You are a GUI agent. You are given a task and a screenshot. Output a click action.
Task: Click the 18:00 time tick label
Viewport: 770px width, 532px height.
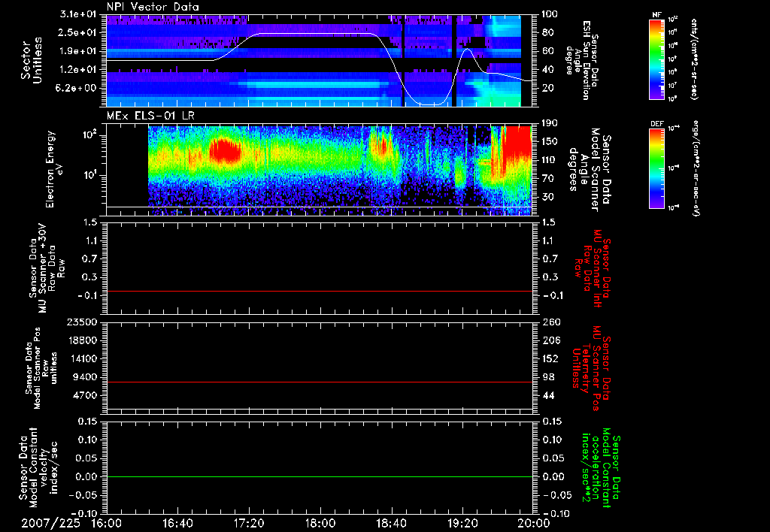(320, 523)
